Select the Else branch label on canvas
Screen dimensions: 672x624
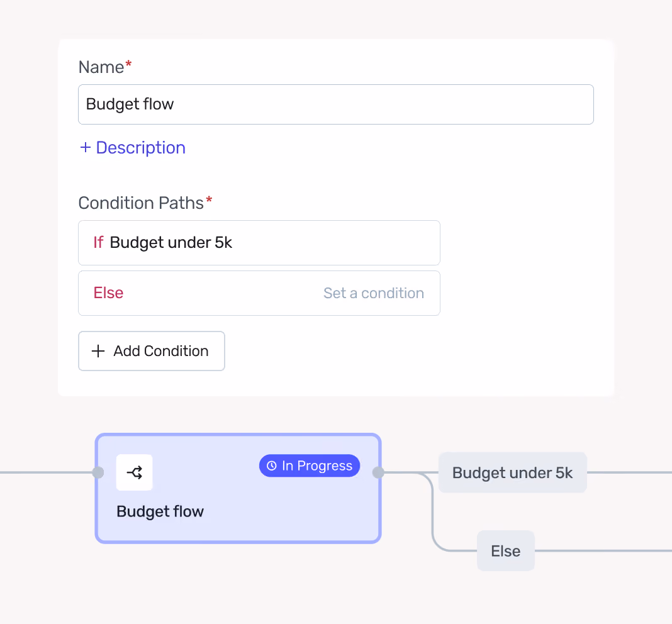pos(506,550)
